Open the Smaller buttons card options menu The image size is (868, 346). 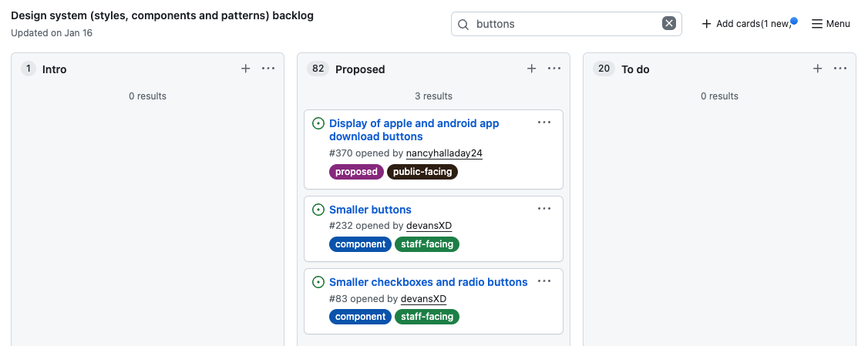click(544, 209)
